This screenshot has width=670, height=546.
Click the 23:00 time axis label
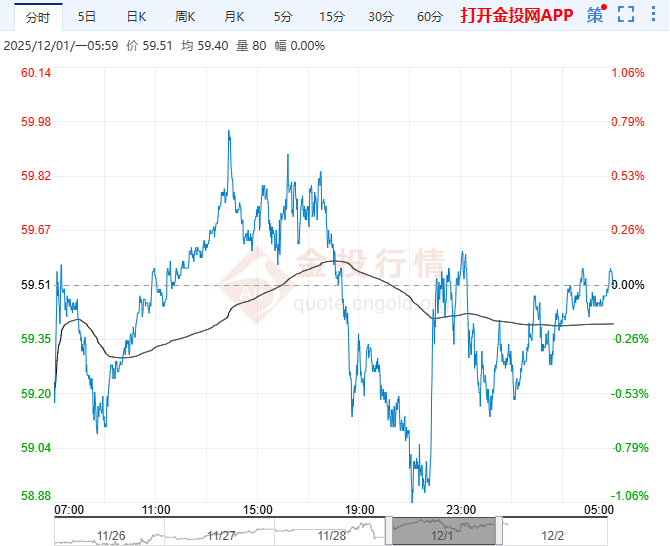[x=461, y=510]
